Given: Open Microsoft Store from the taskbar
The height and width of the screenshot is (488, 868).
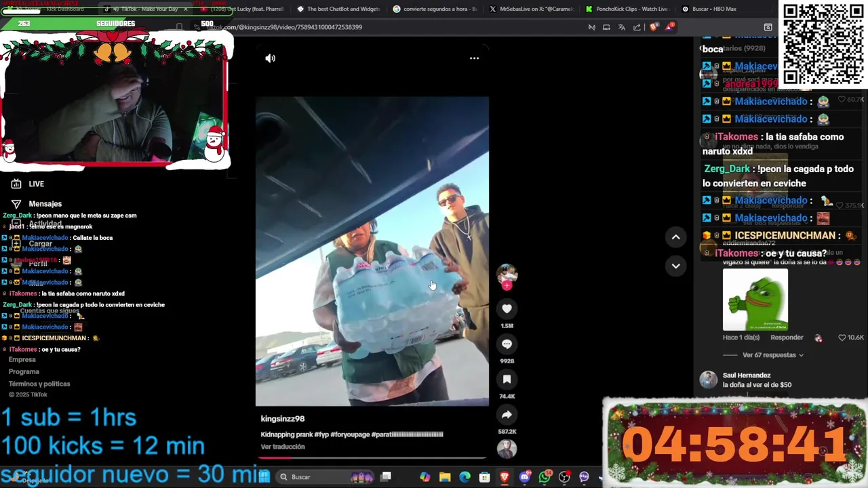Looking at the screenshot, I should (x=484, y=477).
